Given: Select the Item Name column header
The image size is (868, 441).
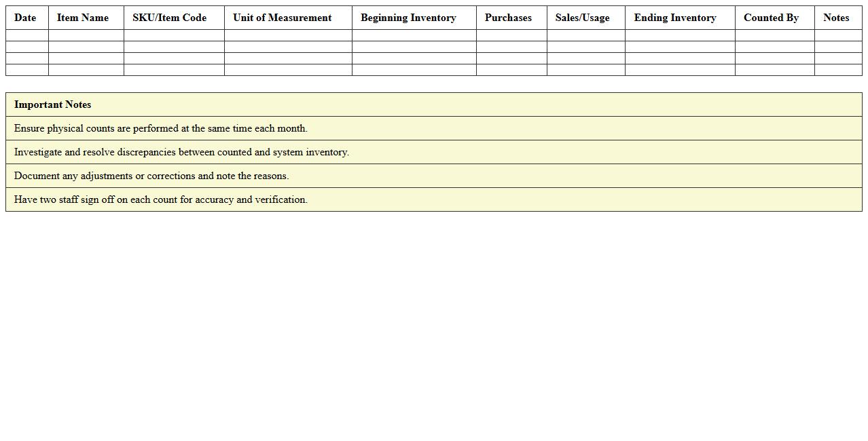Looking at the screenshot, I should coord(83,18).
